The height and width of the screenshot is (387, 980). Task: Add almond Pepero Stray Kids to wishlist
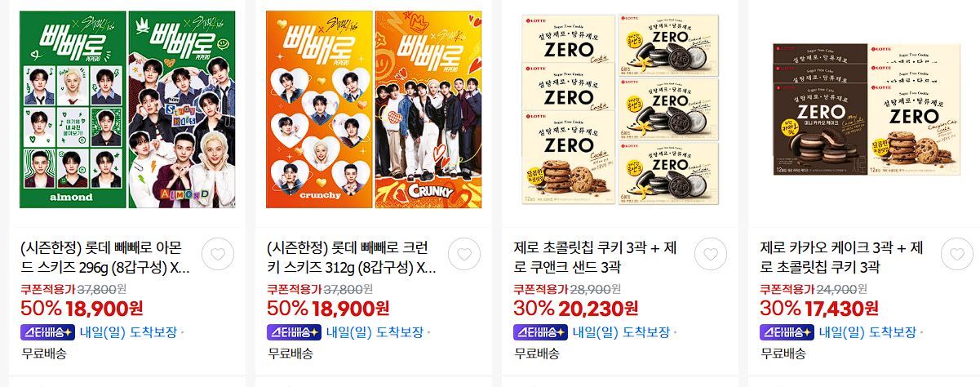(x=217, y=254)
